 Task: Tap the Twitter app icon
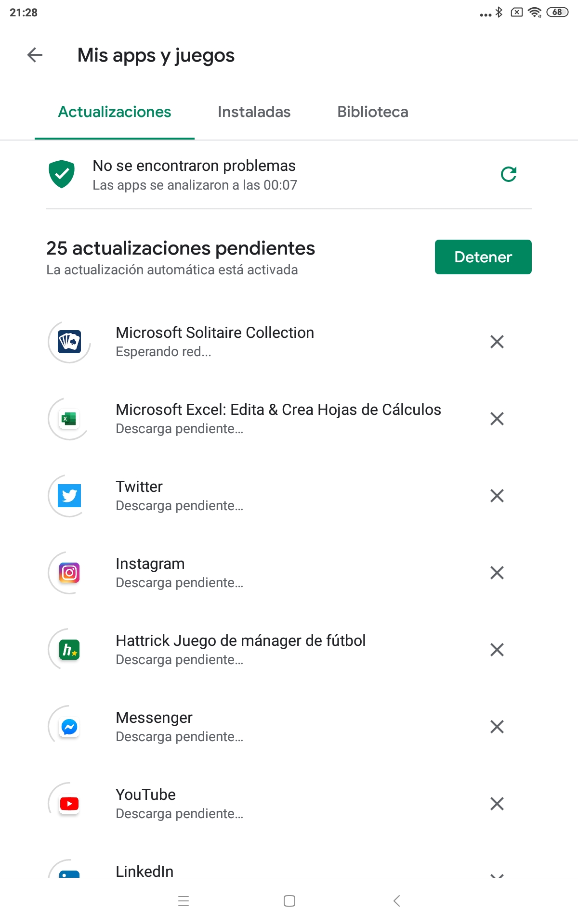69,496
